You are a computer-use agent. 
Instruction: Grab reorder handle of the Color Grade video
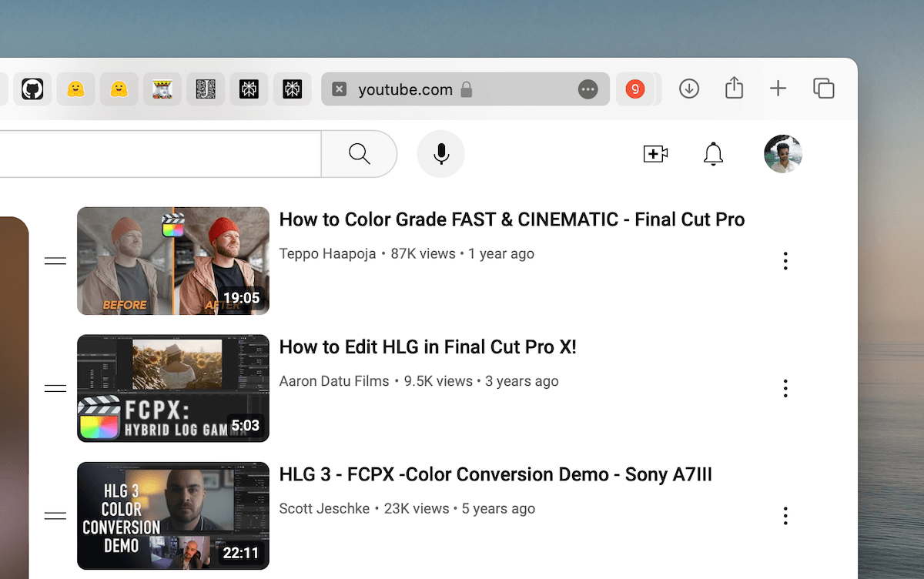point(55,261)
